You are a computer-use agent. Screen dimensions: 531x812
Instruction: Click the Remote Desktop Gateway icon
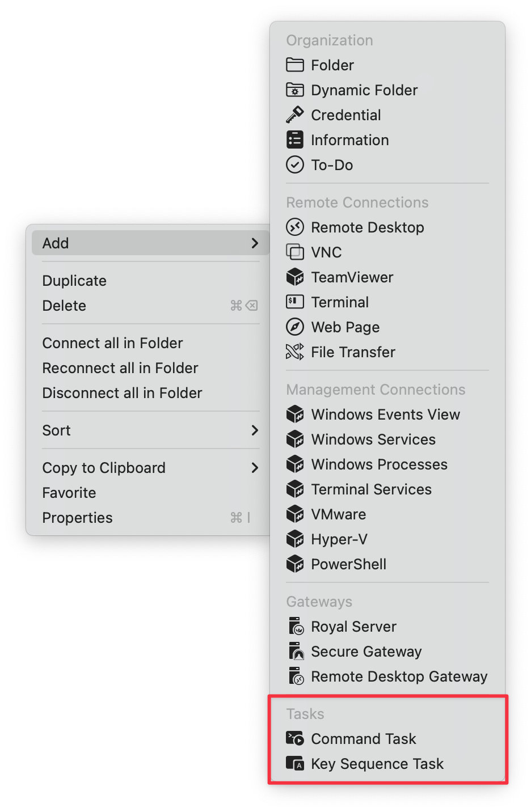pyautogui.click(x=296, y=676)
